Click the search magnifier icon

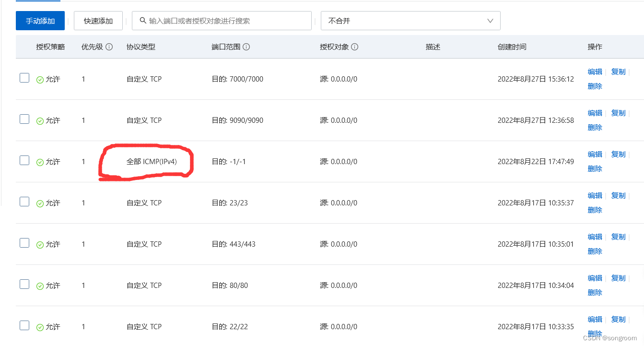(142, 21)
